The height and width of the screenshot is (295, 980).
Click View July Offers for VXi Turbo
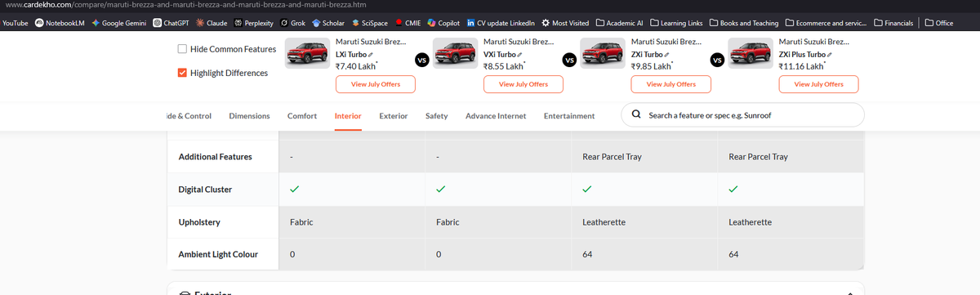[x=523, y=84]
